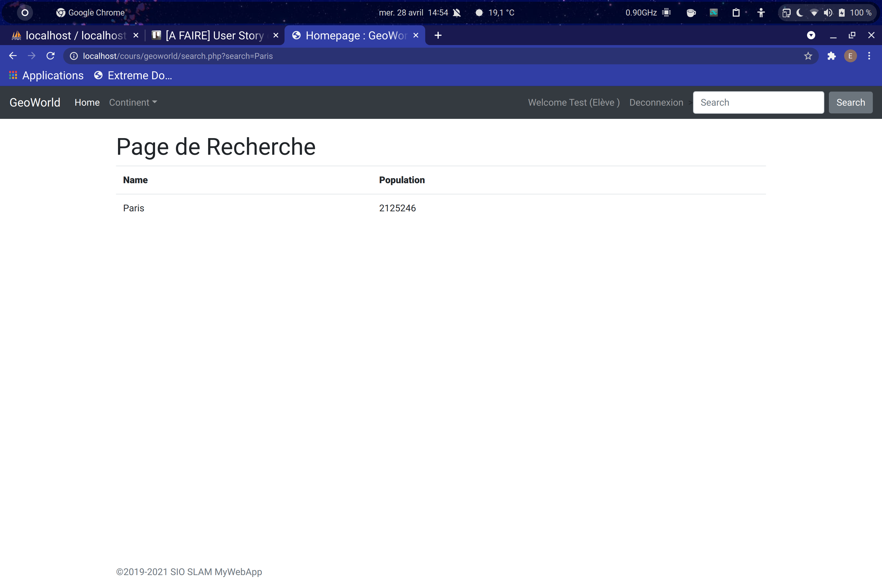
Task: Open accessibility menu in top bar
Action: coord(761,13)
